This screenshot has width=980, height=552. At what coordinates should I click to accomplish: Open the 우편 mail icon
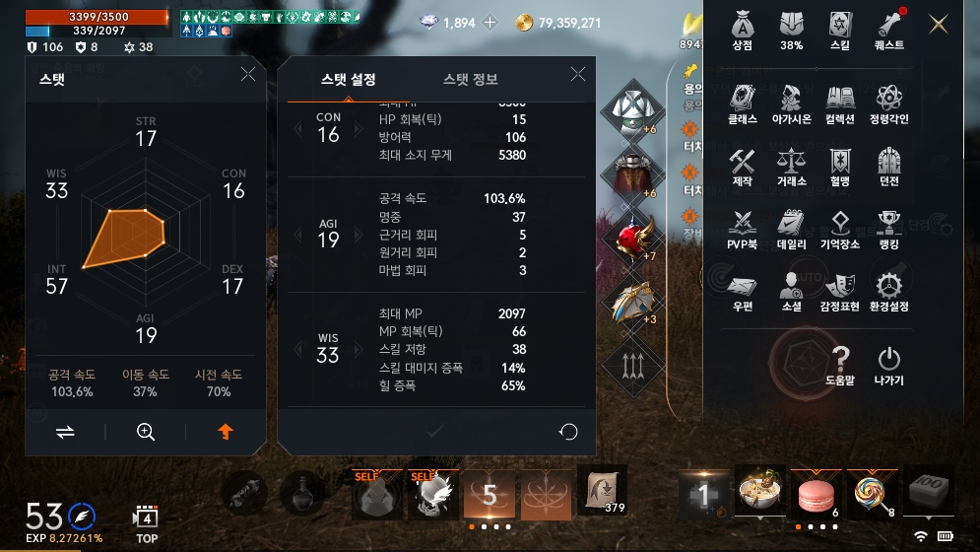click(x=742, y=293)
